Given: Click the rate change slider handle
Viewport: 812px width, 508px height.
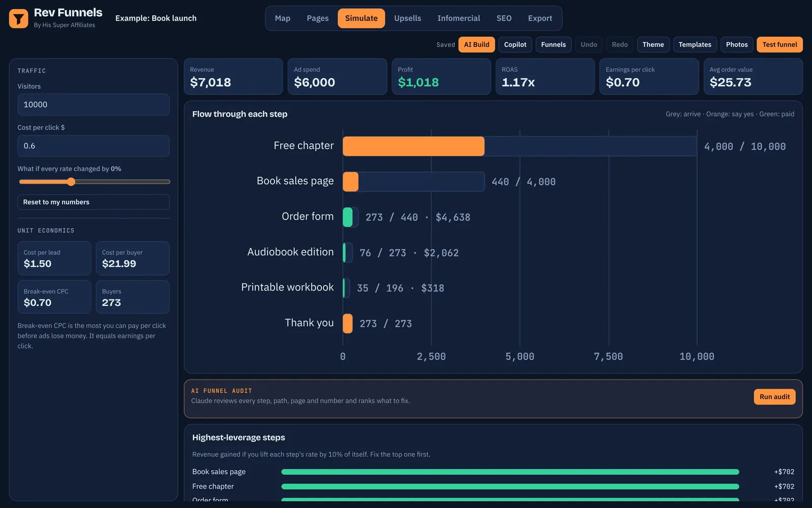Looking at the screenshot, I should [x=71, y=182].
